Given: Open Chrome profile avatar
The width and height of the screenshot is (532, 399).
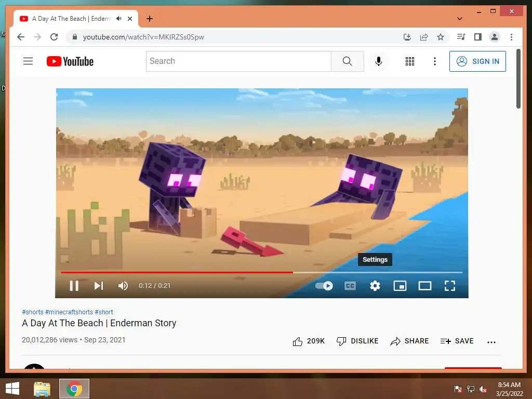Looking at the screenshot, I should (495, 37).
